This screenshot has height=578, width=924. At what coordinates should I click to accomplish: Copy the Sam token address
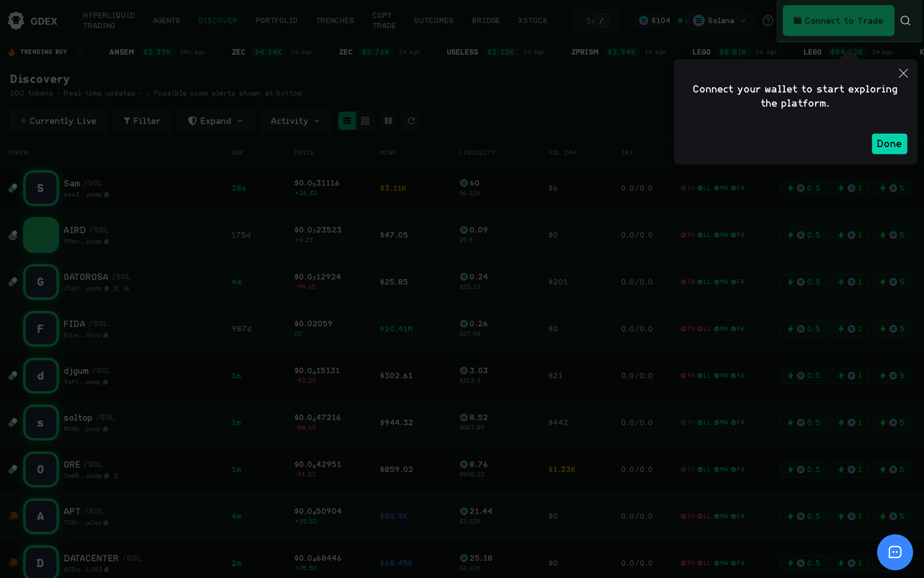[107, 195]
